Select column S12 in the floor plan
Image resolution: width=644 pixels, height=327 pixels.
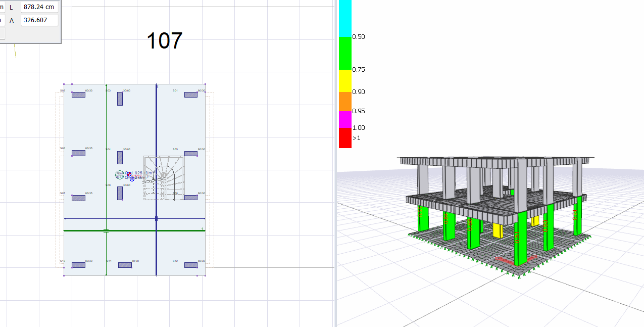[191, 265]
